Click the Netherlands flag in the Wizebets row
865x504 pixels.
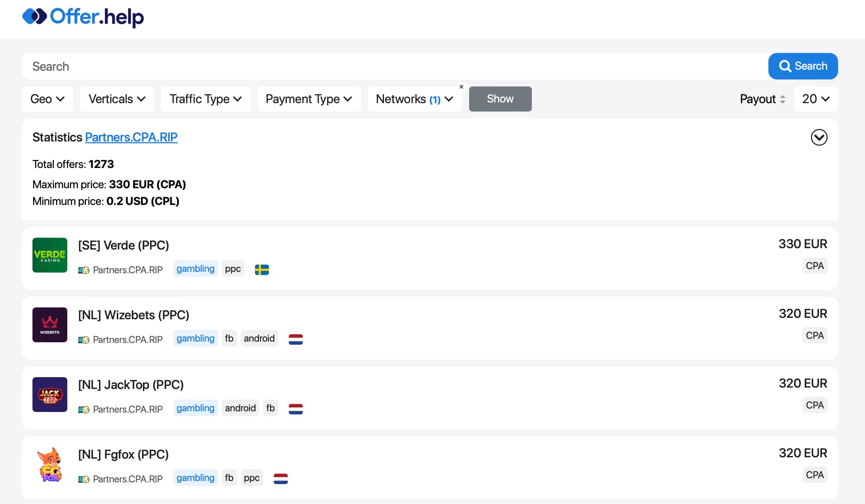296,339
